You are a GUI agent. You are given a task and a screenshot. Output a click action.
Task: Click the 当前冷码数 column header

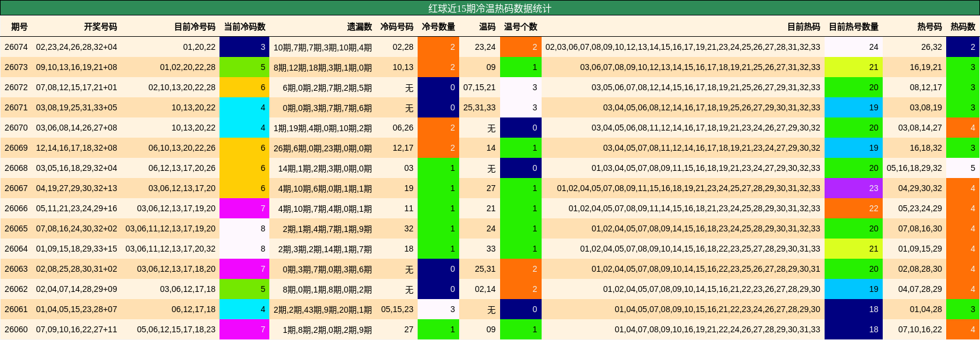(244, 27)
